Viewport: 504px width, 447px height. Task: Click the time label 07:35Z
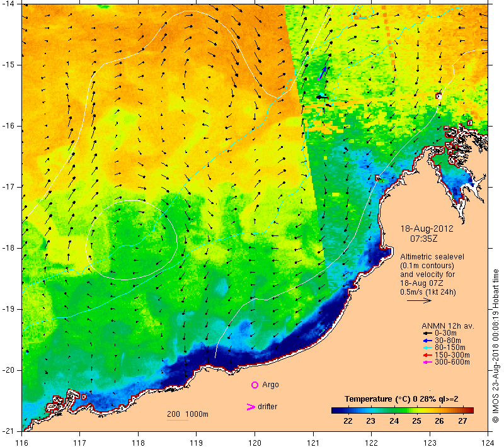tap(423, 239)
